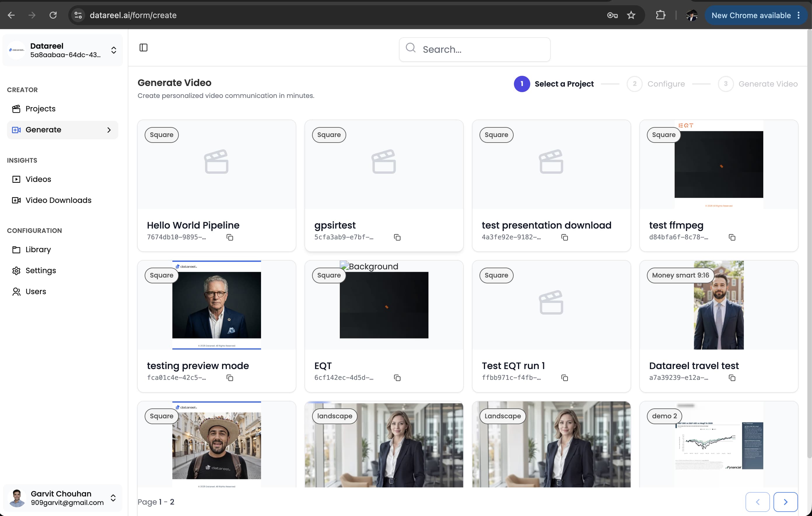
Task: Open the Datareel workspace switcher
Action: [63, 50]
